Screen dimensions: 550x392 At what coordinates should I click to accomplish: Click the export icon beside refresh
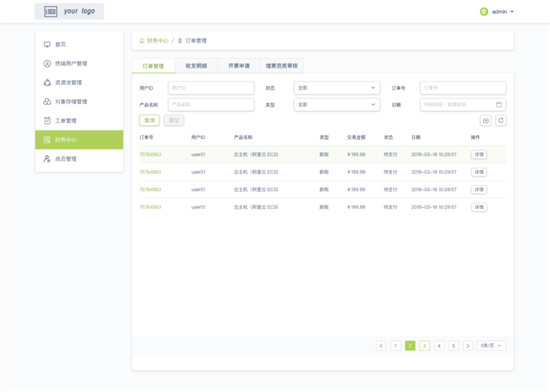pos(486,121)
